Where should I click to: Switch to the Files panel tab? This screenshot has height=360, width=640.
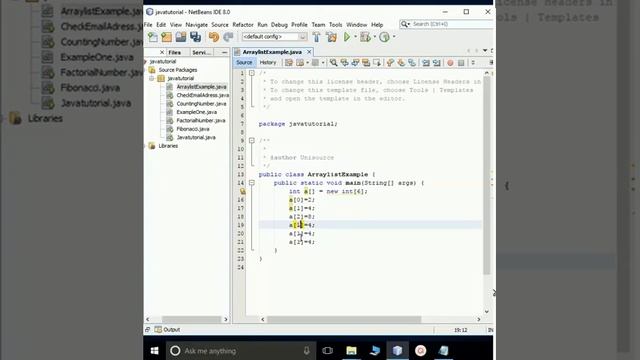pyautogui.click(x=175, y=52)
